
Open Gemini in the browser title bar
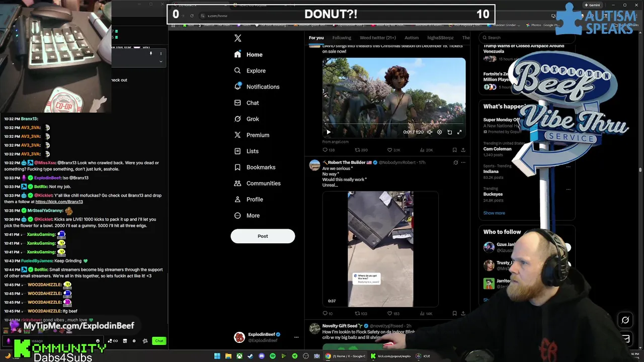pyautogui.click(x=592, y=5)
